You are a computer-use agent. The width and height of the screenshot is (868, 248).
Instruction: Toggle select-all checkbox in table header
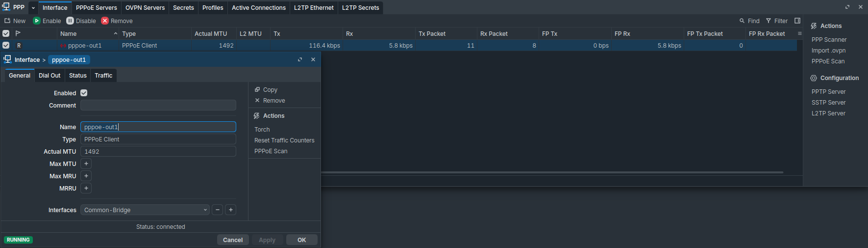pyautogui.click(x=6, y=33)
